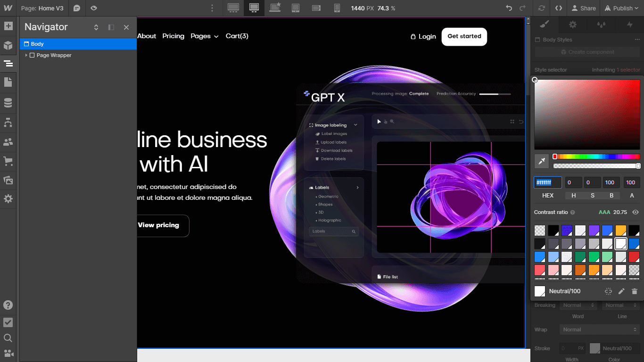The height and width of the screenshot is (362, 644).
Task: Switch to the starred laptop breakpoint
Action: click(275, 7)
